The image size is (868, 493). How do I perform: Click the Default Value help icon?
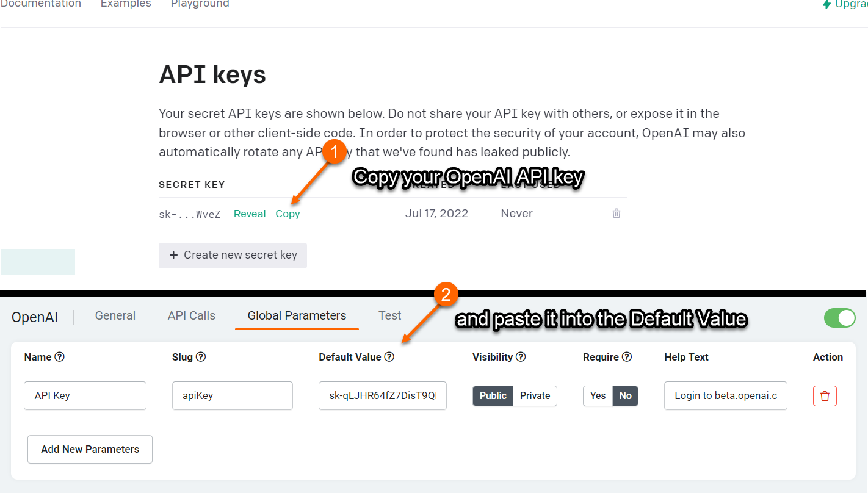[x=389, y=357]
